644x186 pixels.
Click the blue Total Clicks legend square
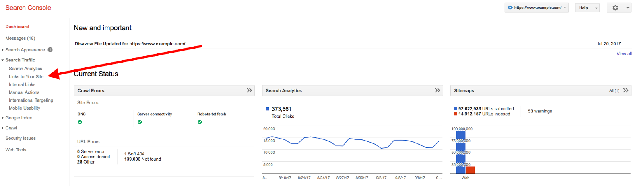point(267,109)
